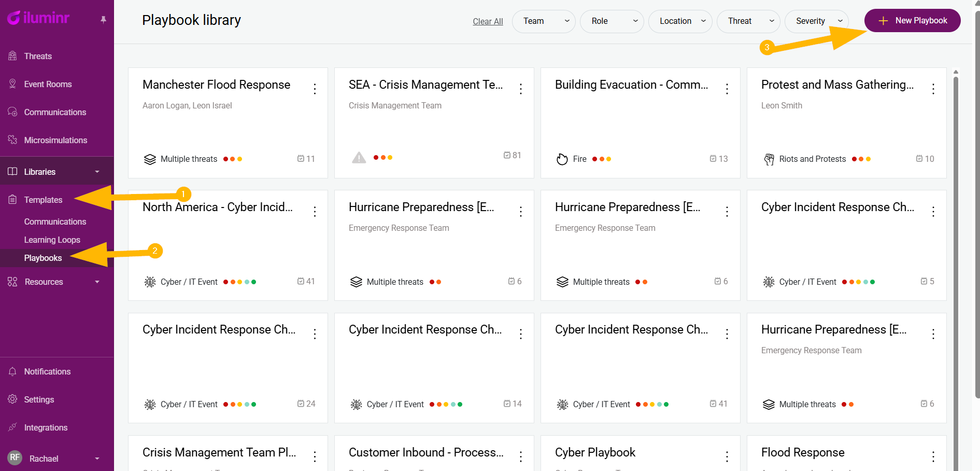Screen dimensions: 980x471
Task: Click the pin sidebar icon
Action: [x=103, y=19]
